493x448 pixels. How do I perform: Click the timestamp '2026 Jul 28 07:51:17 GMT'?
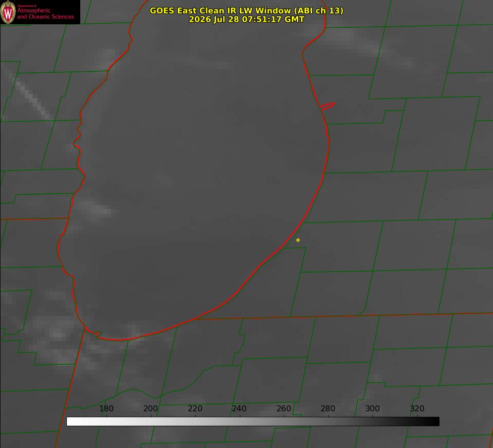pyautogui.click(x=247, y=19)
